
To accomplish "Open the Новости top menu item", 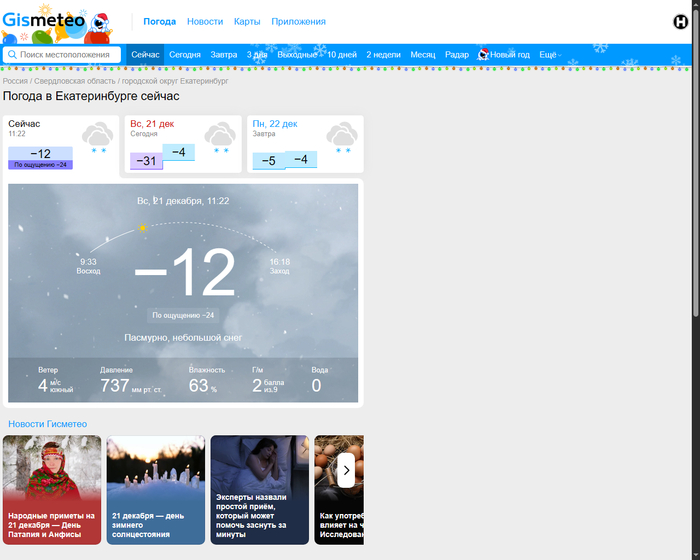I will click(x=205, y=21).
